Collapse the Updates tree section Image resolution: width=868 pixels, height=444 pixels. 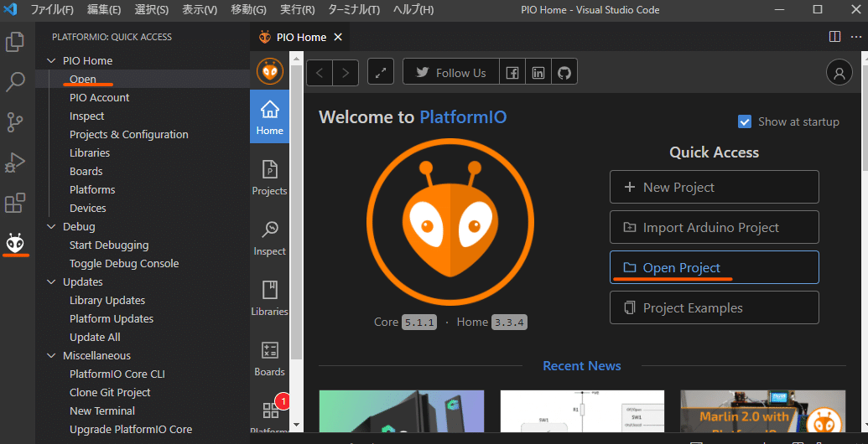[x=51, y=282]
